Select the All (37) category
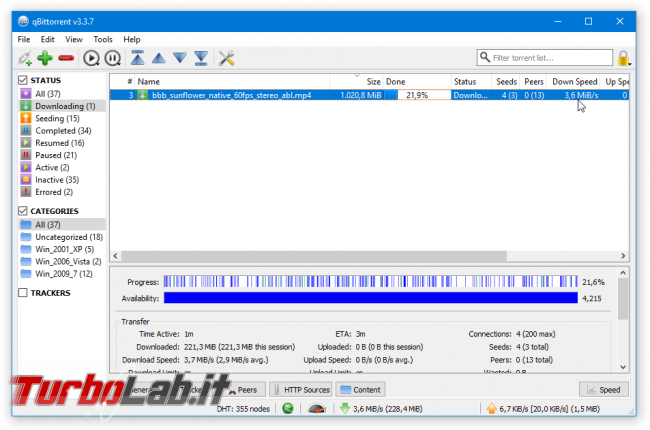Image resolution: width=650 pixels, height=430 pixels. coord(62,224)
